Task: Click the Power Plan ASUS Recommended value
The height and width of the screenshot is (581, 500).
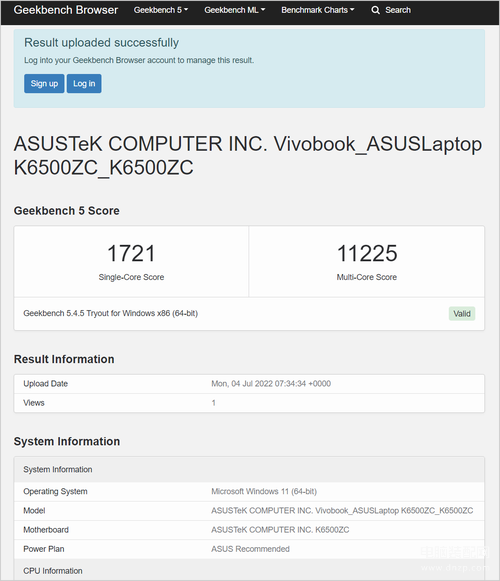Action: 250,549
